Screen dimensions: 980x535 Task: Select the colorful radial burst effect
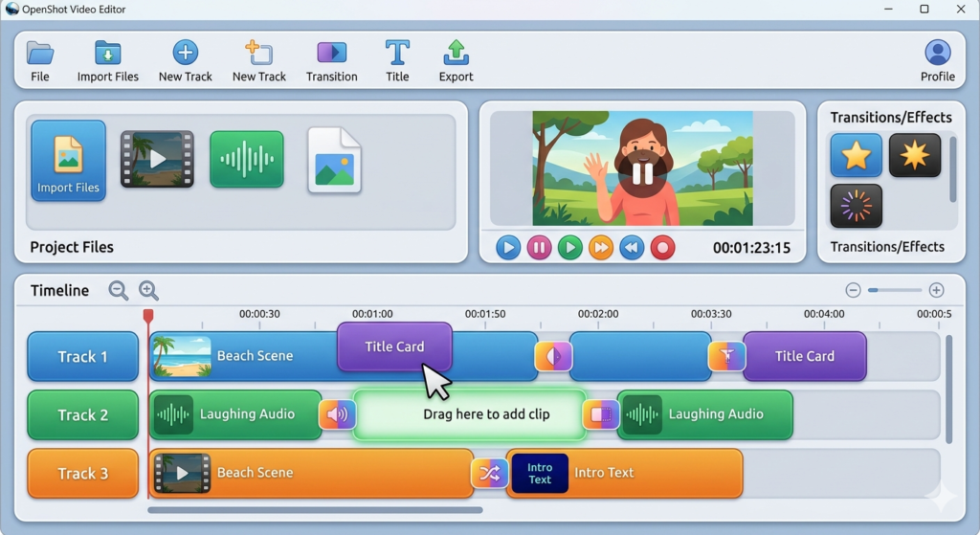[x=857, y=206]
